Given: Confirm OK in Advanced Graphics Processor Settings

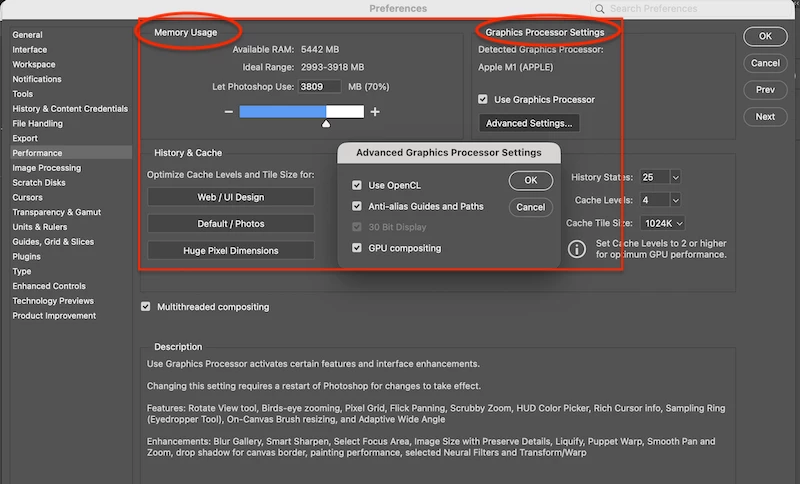Looking at the screenshot, I should pyautogui.click(x=531, y=180).
